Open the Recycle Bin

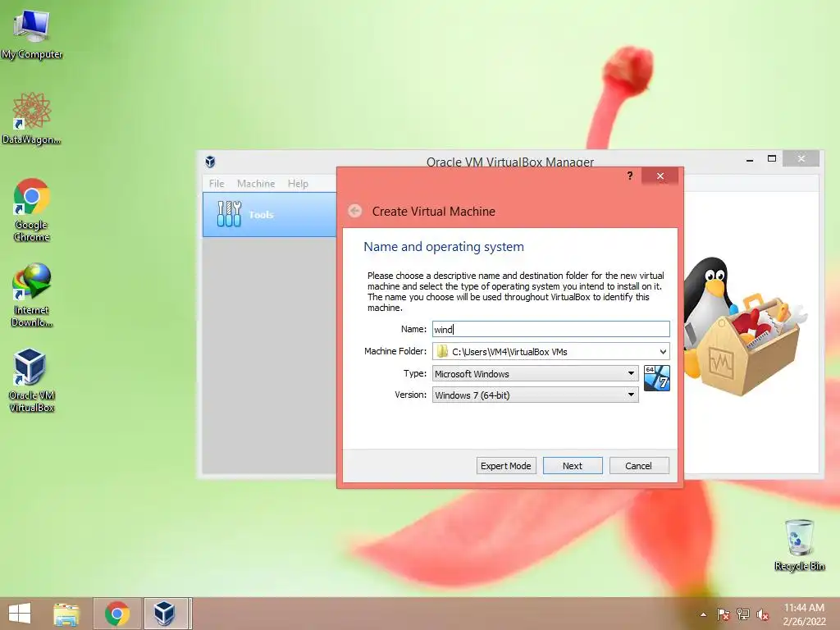coord(799,545)
